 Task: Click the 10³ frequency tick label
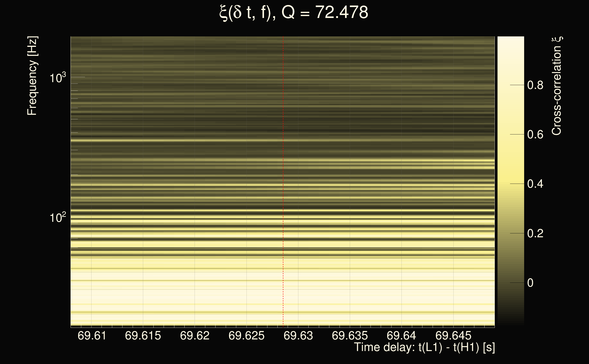tap(57, 78)
